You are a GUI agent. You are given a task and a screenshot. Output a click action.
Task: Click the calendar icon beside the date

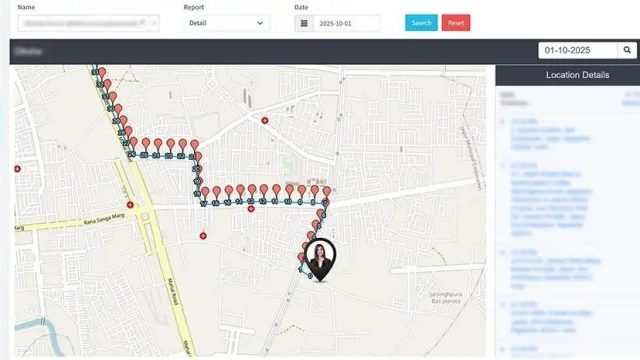point(304,23)
